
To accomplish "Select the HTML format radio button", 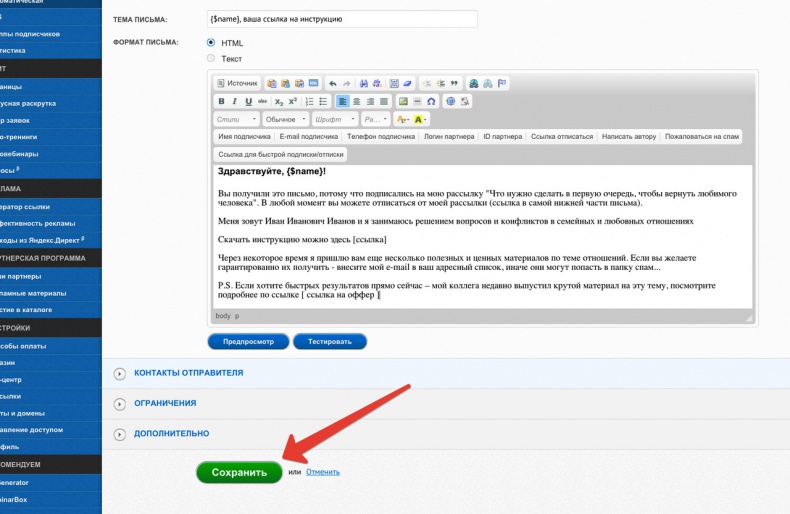I will [211, 43].
